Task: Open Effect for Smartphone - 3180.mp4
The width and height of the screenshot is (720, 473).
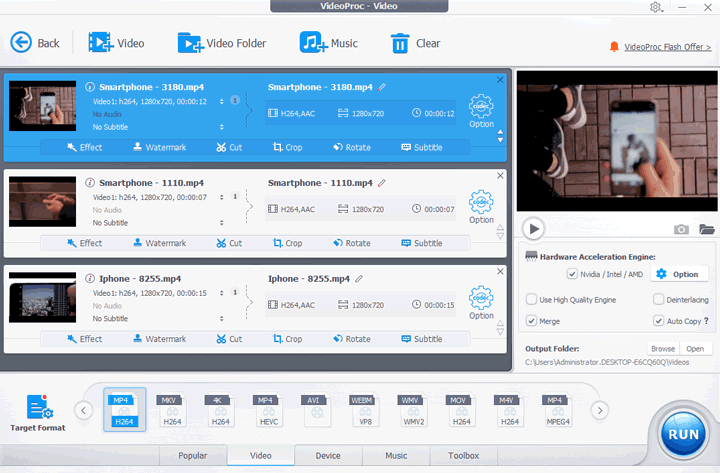Action: pyautogui.click(x=84, y=147)
